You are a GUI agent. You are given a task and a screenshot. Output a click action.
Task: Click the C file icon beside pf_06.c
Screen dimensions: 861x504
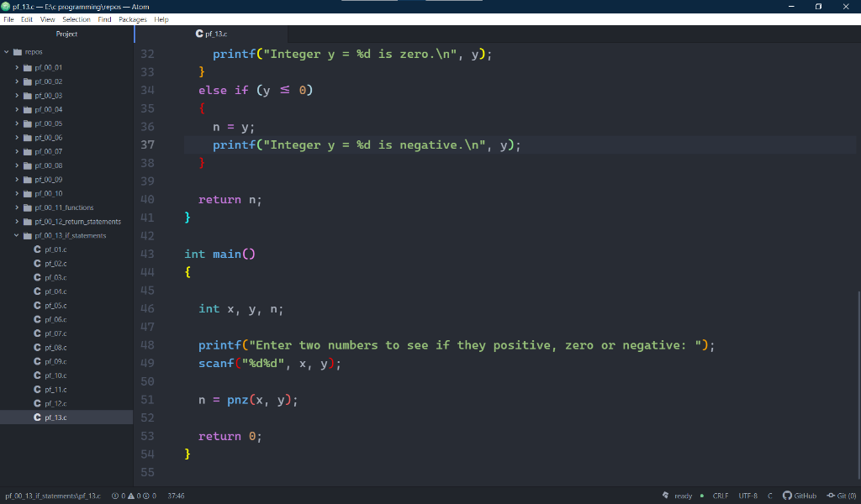pos(37,319)
